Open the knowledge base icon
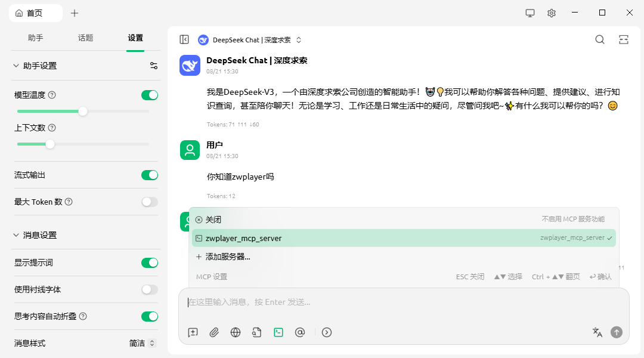 pos(256,332)
